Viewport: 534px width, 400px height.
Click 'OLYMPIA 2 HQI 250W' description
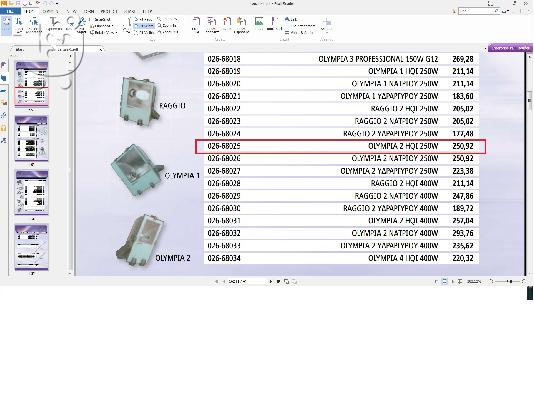[x=403, y=146]
